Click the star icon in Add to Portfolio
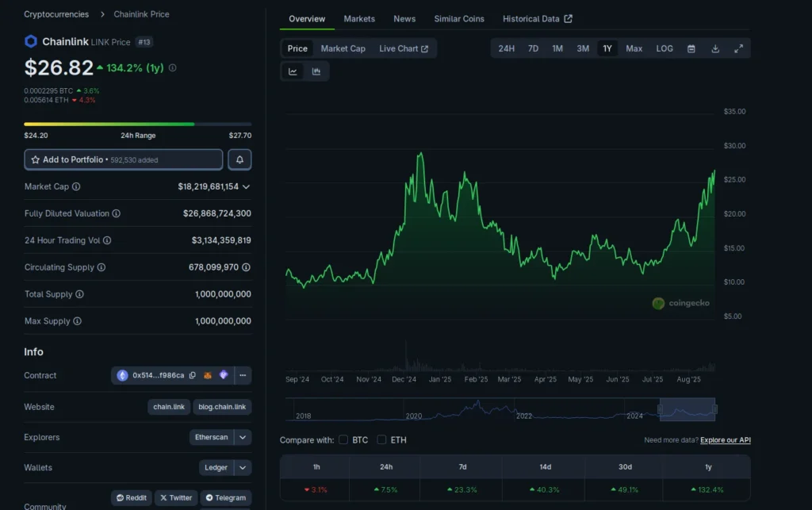The height and width of the screenshot is (510, 812). point(35,159)
